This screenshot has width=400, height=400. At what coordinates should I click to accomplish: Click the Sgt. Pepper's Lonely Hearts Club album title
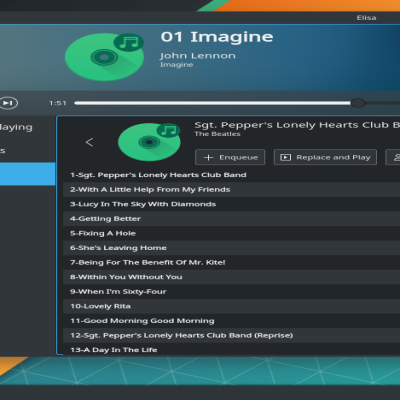click(x=297, y=125)
